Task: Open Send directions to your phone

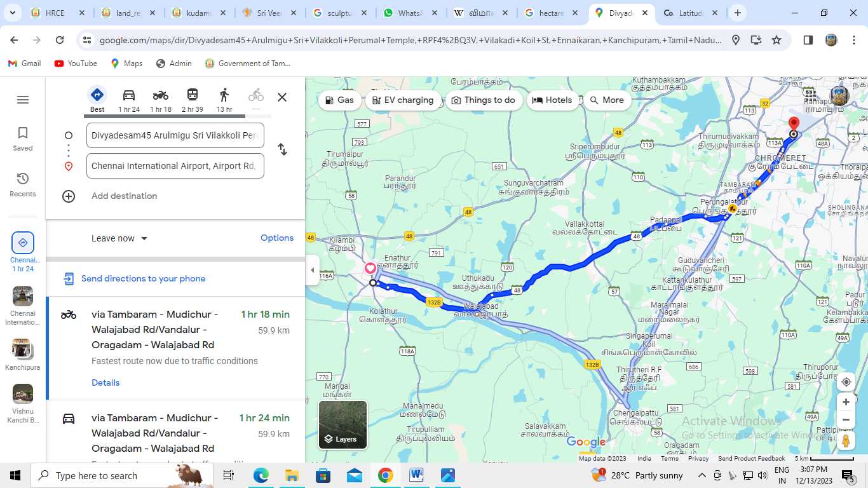Action: [x=143, y=278]
